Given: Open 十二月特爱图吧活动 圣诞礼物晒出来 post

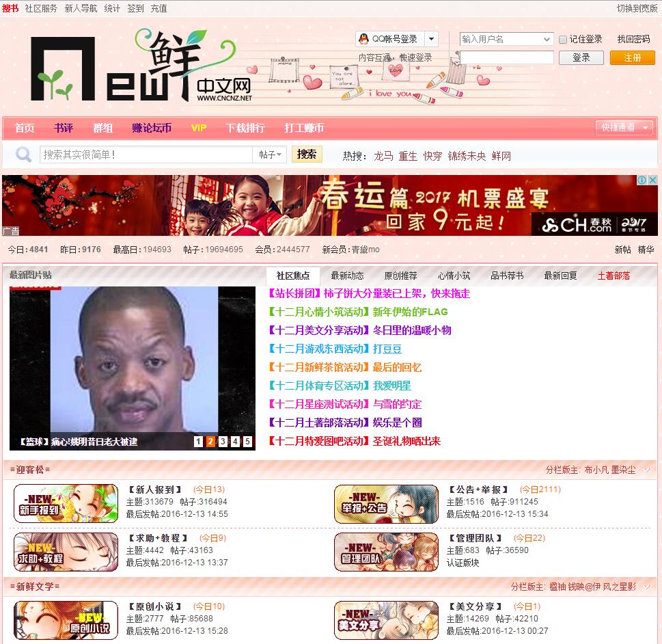Looking at the screenshot, I should click(355, 441).
